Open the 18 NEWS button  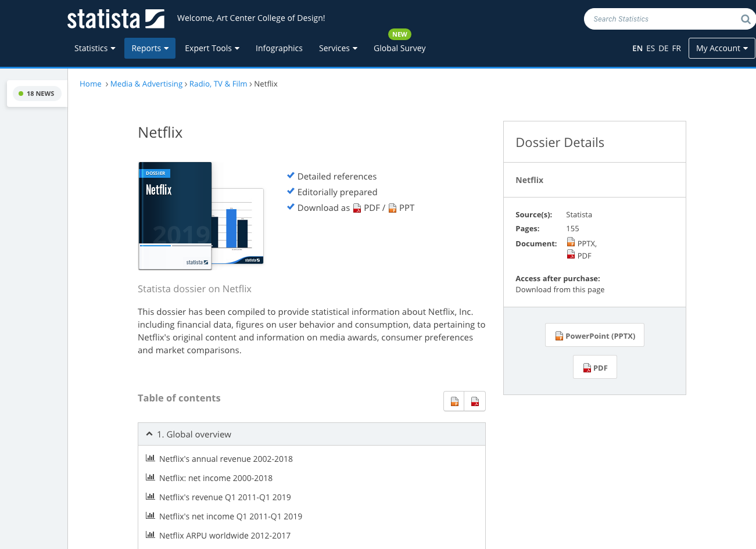click(37, 94)
